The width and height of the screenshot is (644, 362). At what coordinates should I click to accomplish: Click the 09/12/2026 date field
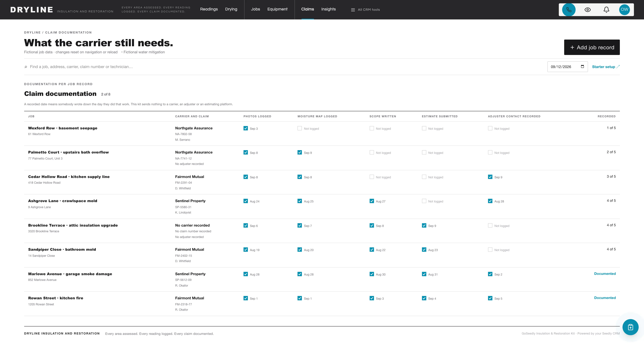(x=567, y=67)
